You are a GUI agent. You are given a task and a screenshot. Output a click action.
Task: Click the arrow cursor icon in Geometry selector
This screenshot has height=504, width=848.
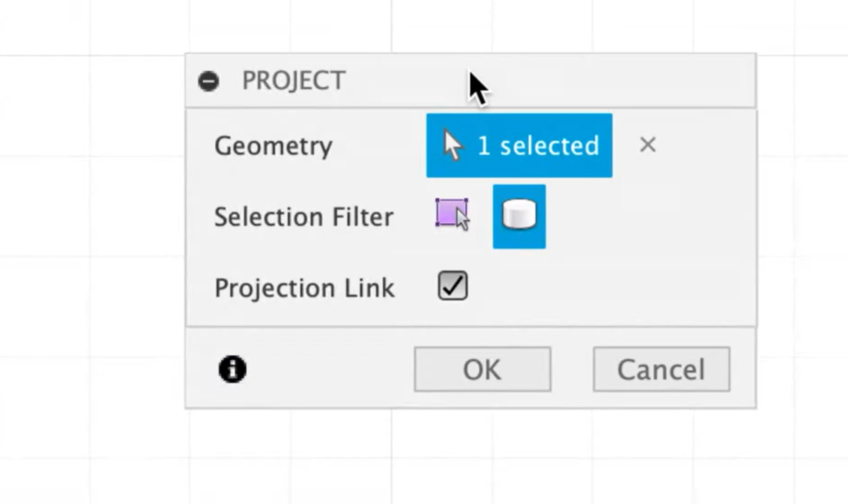point(452,145)
